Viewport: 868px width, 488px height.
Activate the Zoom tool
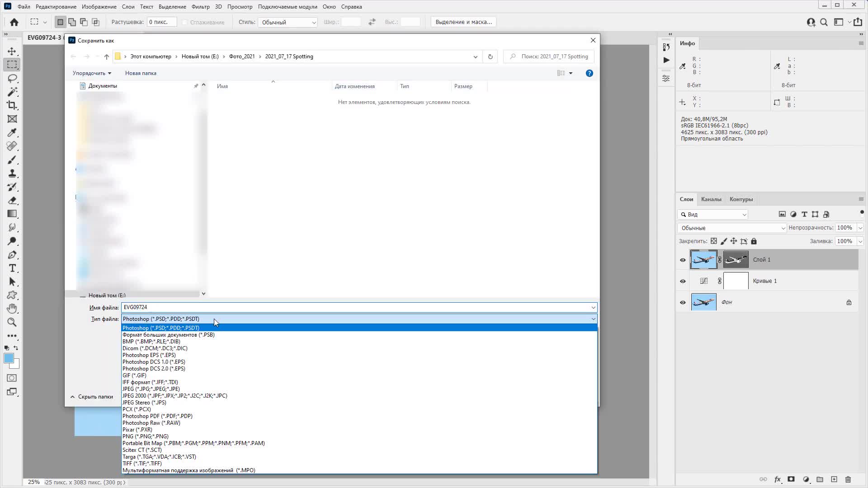click(x=12, y=322)
